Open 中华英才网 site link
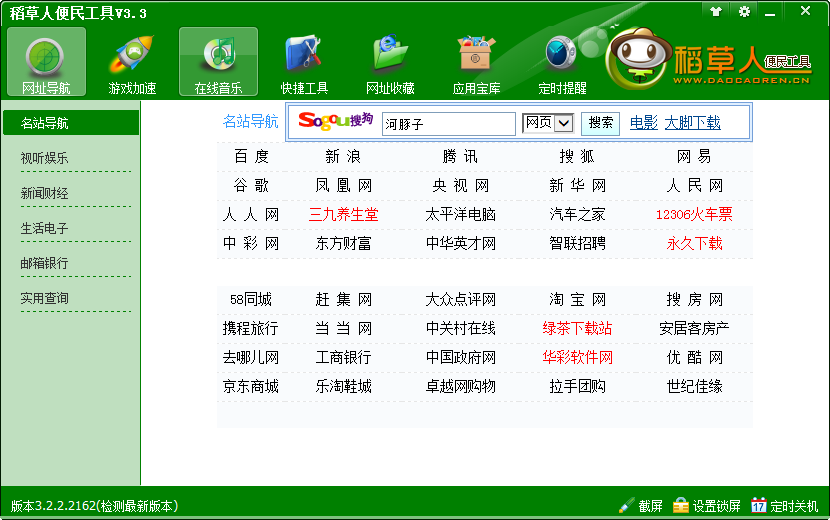 coord(460,244)
